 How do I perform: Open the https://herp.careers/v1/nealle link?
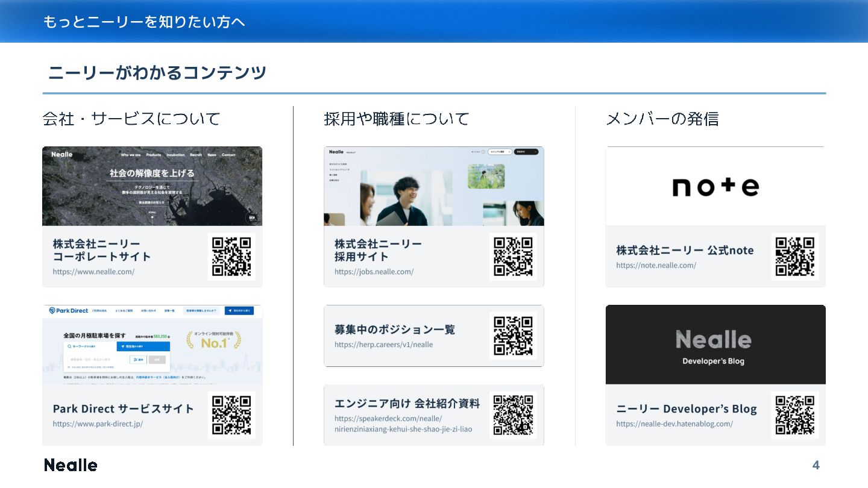coord(384,345)
